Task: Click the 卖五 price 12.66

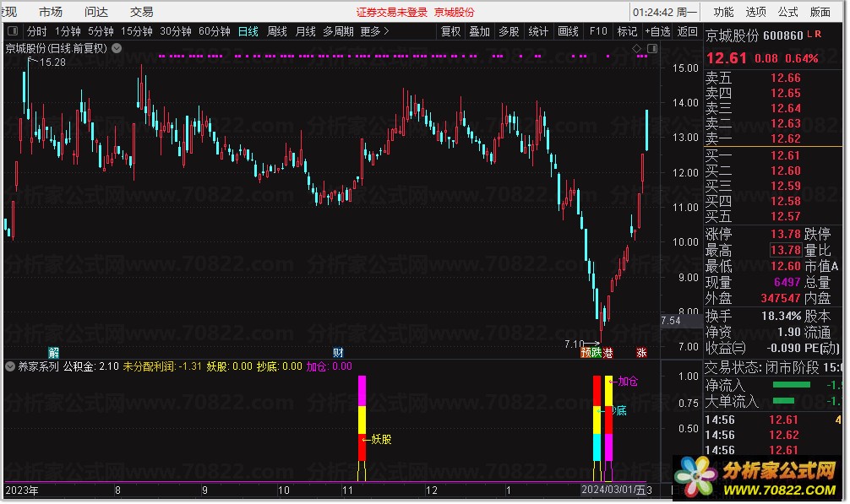Action: 786,78
